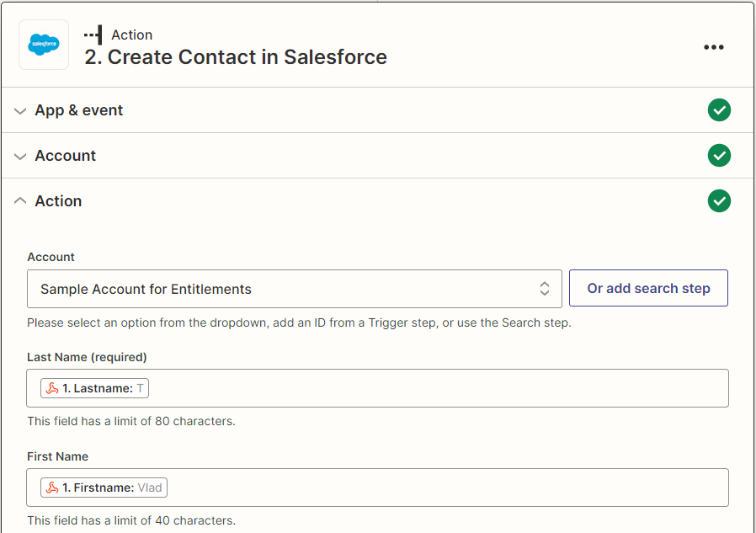Click the green checkmark on Action section row
The height and width of the screenshot is (533, 756).
tap(719, 201)
